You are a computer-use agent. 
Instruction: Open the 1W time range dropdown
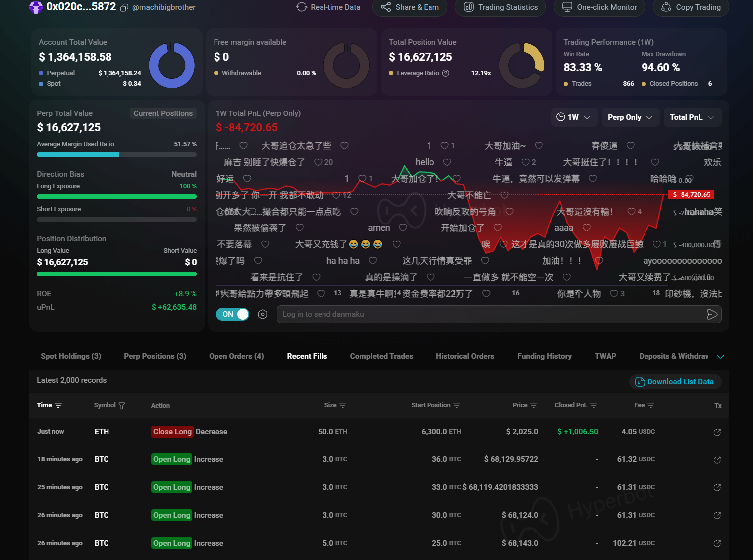573,117
